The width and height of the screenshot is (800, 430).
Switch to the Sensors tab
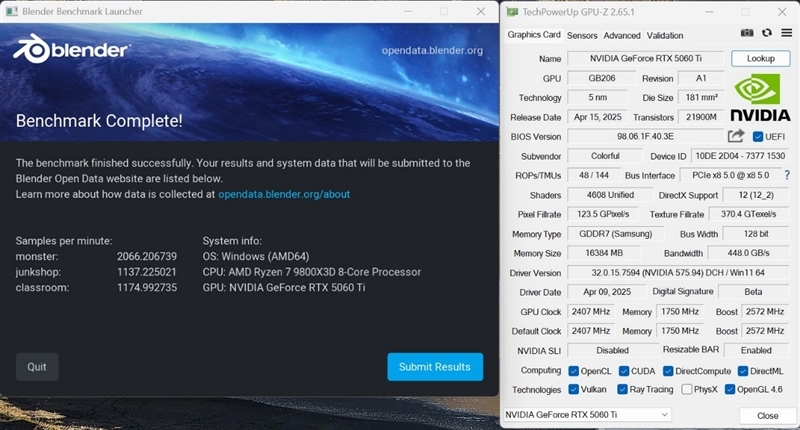click(x=582, y=35)
